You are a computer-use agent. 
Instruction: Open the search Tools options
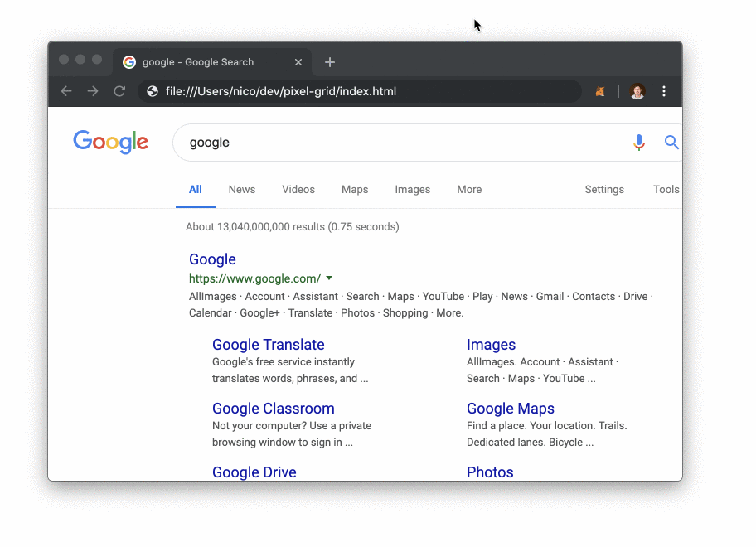666,190
